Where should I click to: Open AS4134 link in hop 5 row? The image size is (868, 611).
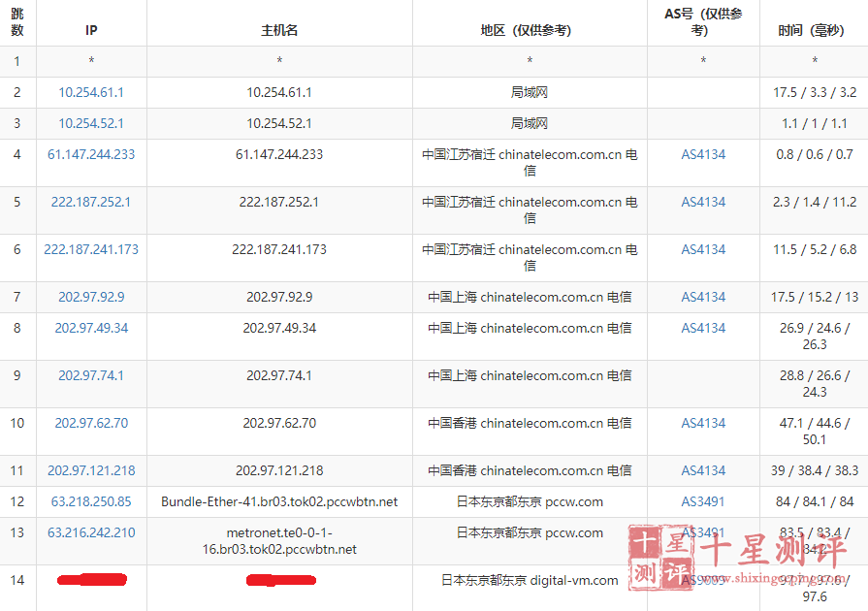tap(703, 202)
